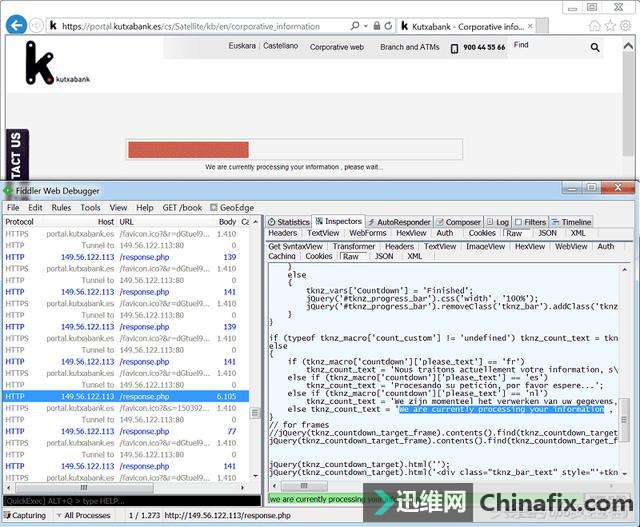Screen dimensions: 640x527
Task: Open the favorites star icon
Action: click(610, 26)
